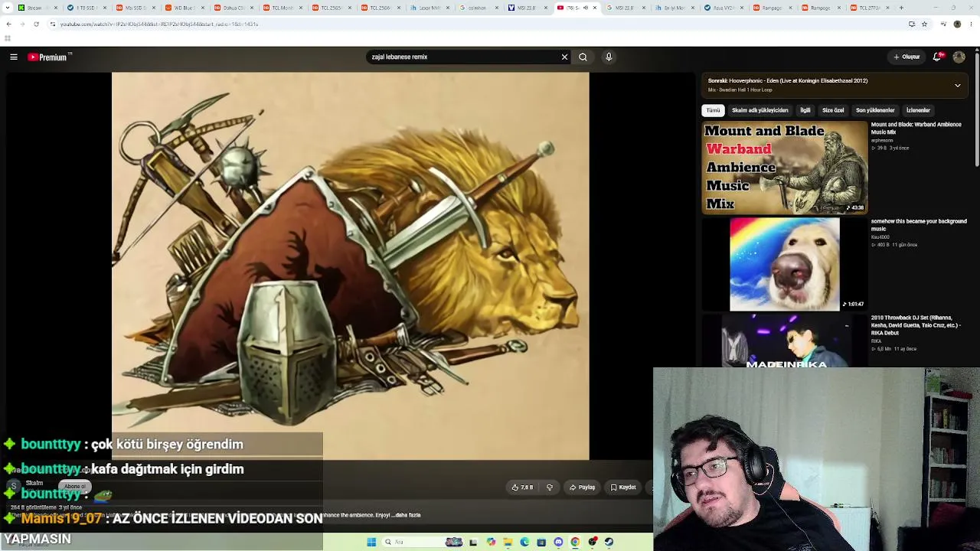Screen dimensions: 980x551
Task: Save the video with Kaydet
Action: (623, 487)
